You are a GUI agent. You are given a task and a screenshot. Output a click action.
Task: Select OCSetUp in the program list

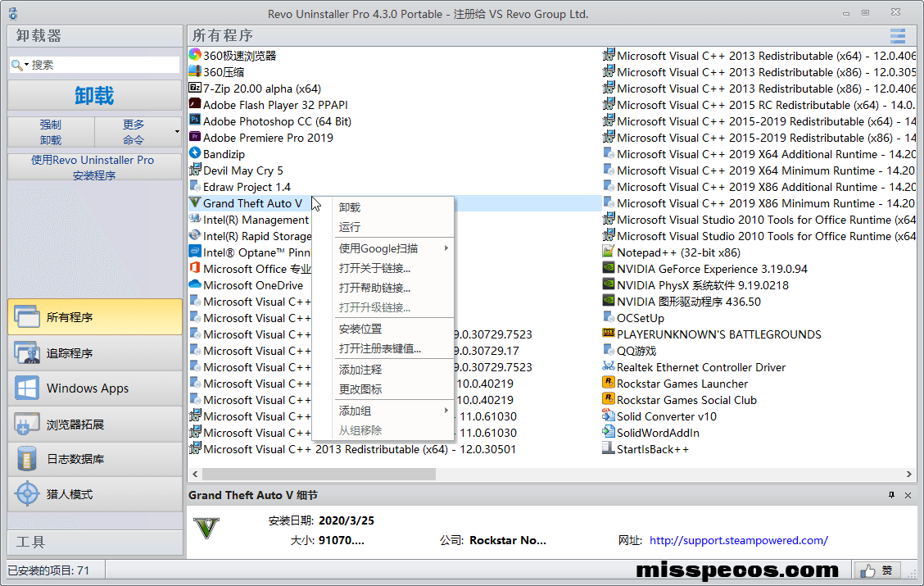pyautogui.click(x=641, y=318)
